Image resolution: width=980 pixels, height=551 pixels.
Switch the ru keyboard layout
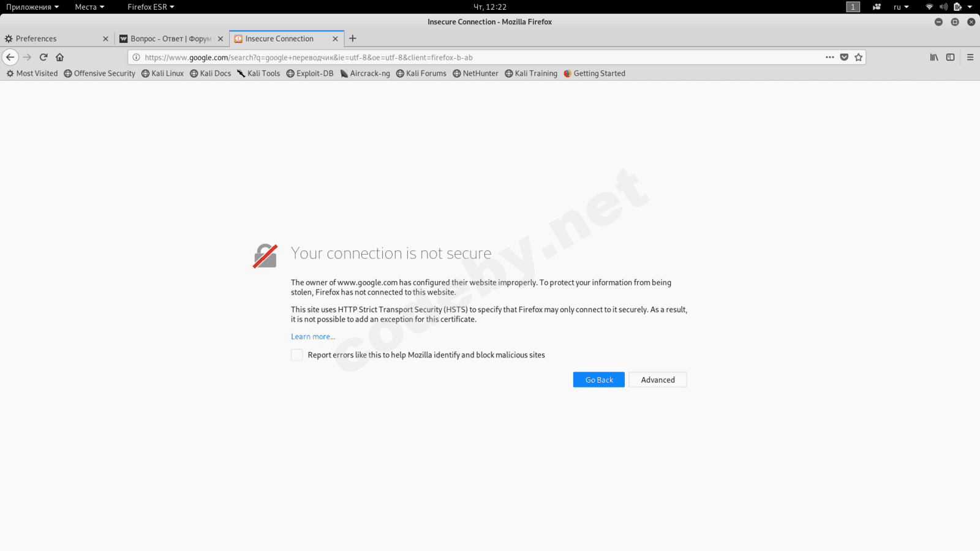pyautogui.click(x=901, y=7)
